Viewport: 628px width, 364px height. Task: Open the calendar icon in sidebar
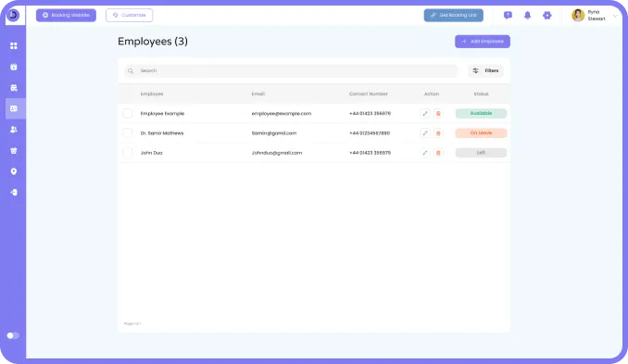[14, 67]
